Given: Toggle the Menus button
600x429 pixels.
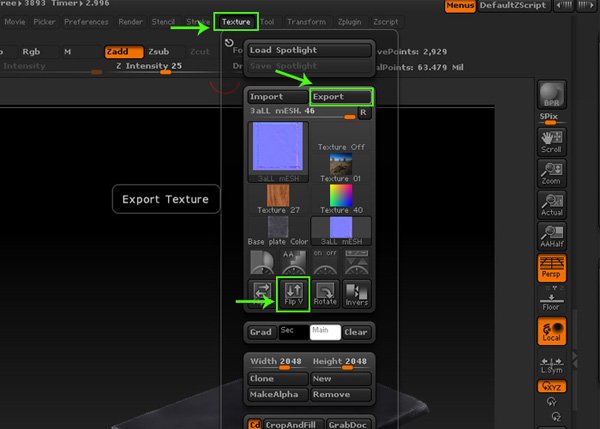Looking at the screenshot, I should click(x=460, y=6).
